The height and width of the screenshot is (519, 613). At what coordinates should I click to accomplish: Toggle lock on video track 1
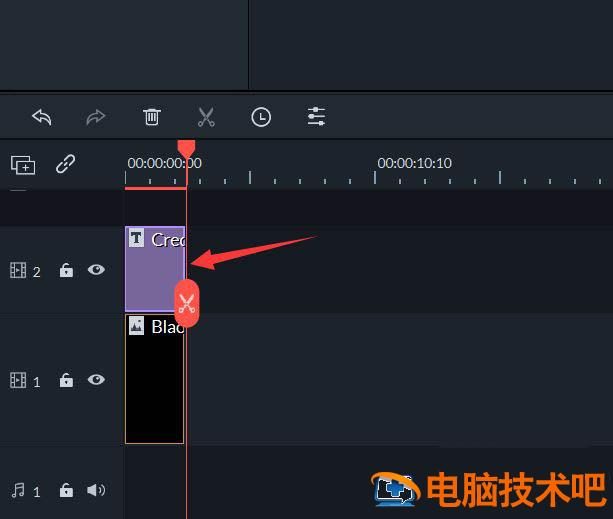tap(66, 380)
